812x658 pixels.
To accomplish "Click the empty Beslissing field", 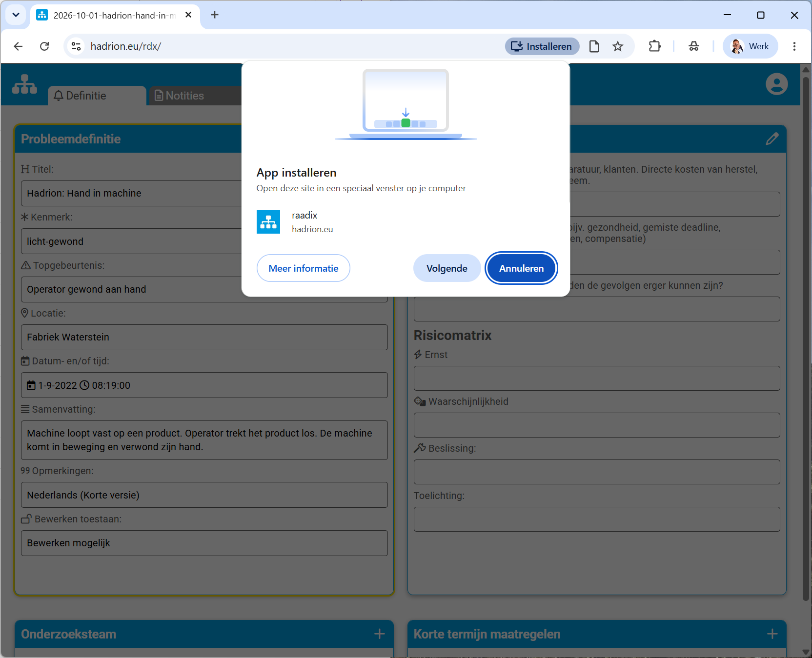I will coord(597,472).
